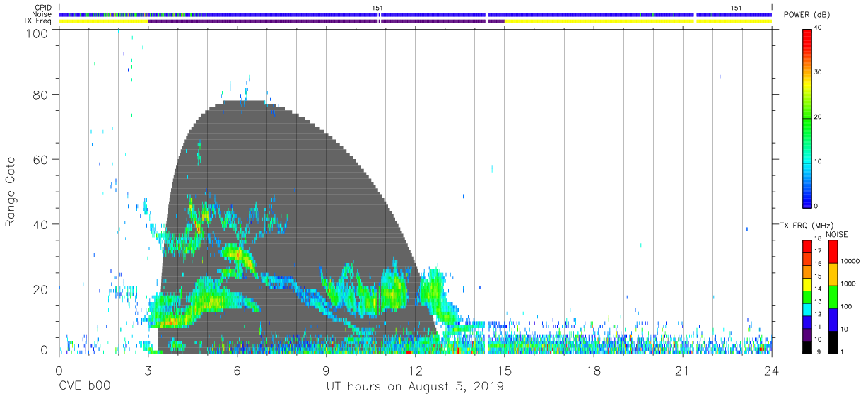The width and height of the screenshot is (868, 401).
Task: Click the "18" label in the TX FRQ legend
Action: tap(818, 240)
